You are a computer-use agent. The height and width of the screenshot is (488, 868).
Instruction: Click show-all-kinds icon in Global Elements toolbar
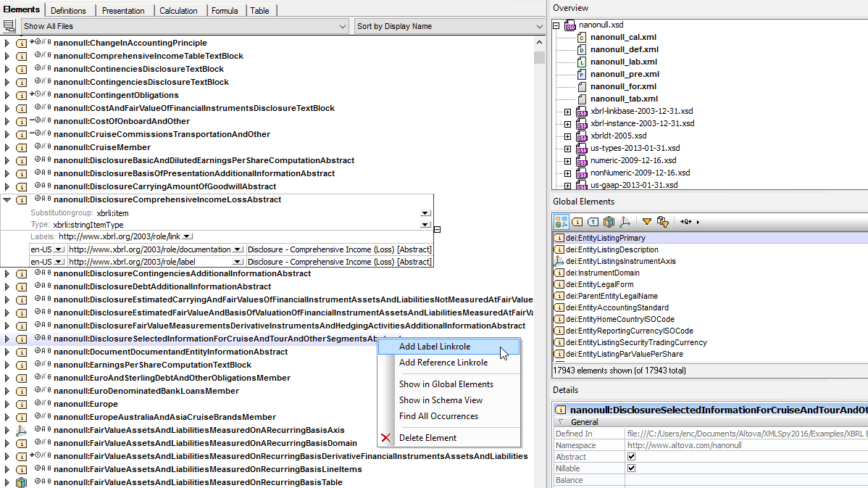(561, 222)
